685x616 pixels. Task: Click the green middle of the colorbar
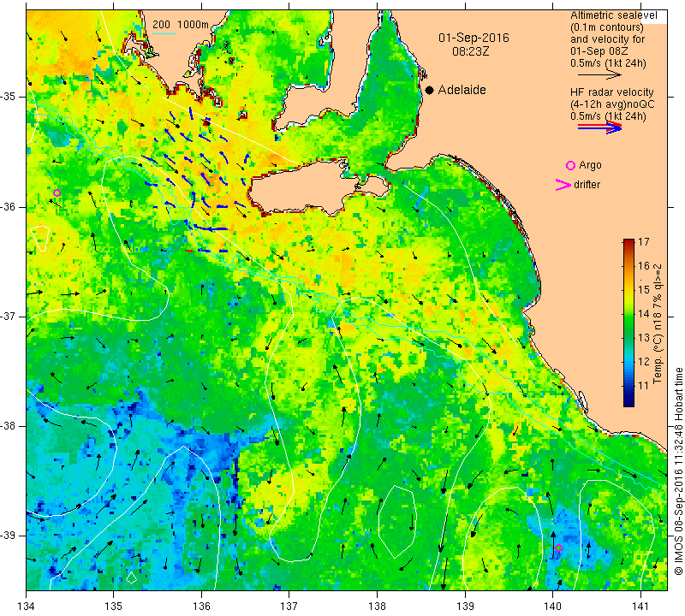pos(628,323)
